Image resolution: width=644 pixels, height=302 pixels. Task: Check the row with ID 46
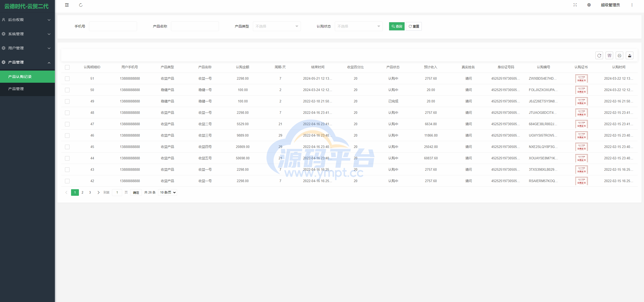pyautogui.click(x=67, y=136)
